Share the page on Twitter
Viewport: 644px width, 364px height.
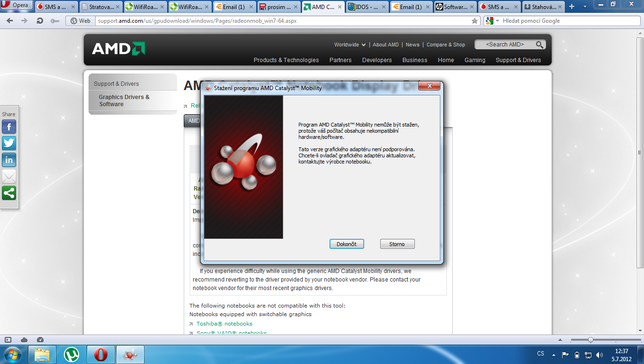tap(9, 143)
